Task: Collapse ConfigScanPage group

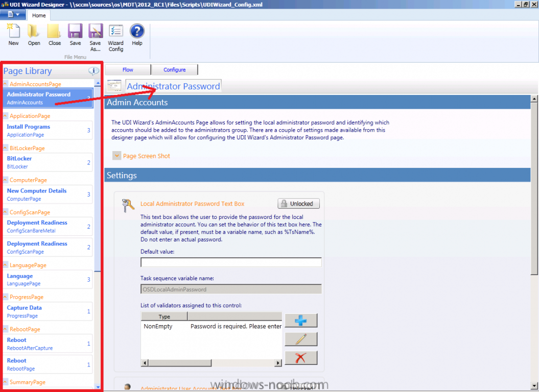Action: coord(5,212)
